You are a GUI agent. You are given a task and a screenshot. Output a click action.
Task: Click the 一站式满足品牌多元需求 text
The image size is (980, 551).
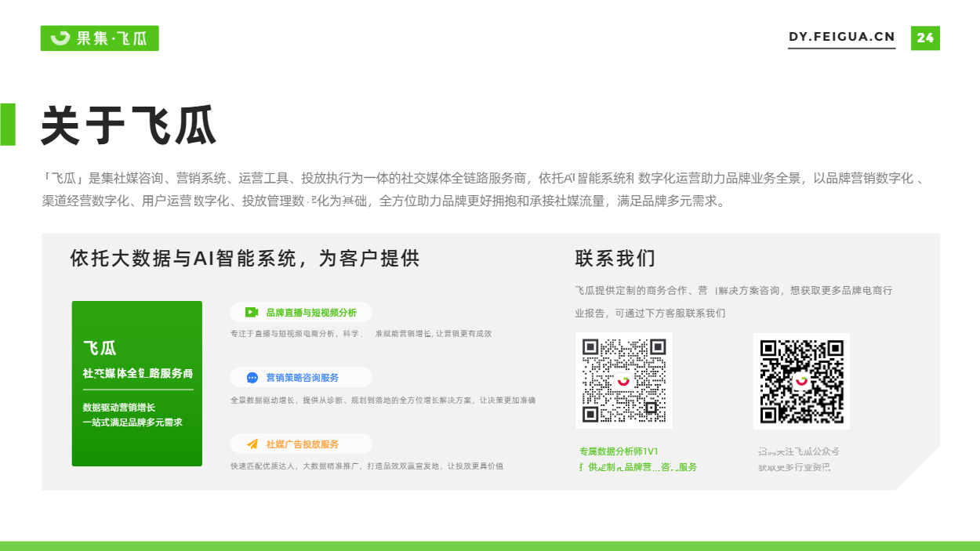(132, 422)
